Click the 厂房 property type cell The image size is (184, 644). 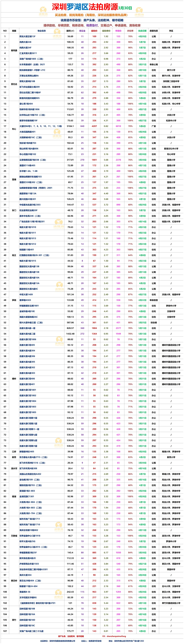(154, 126)
